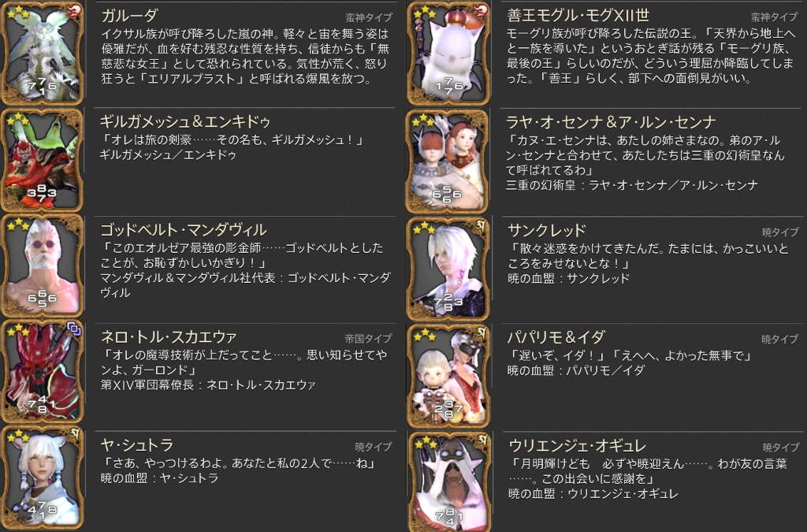Click Godbert Manderville card portrait
The image size is (807, 532).
43,267
